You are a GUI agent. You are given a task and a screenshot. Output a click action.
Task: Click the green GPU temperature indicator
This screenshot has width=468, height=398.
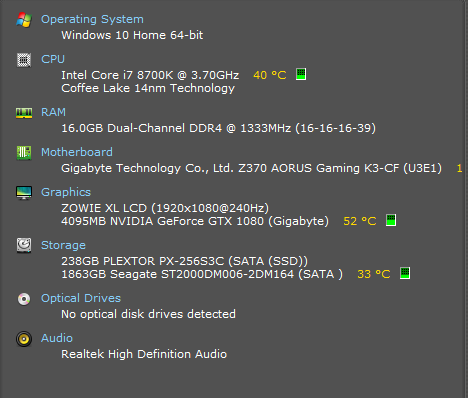[391, 220]
